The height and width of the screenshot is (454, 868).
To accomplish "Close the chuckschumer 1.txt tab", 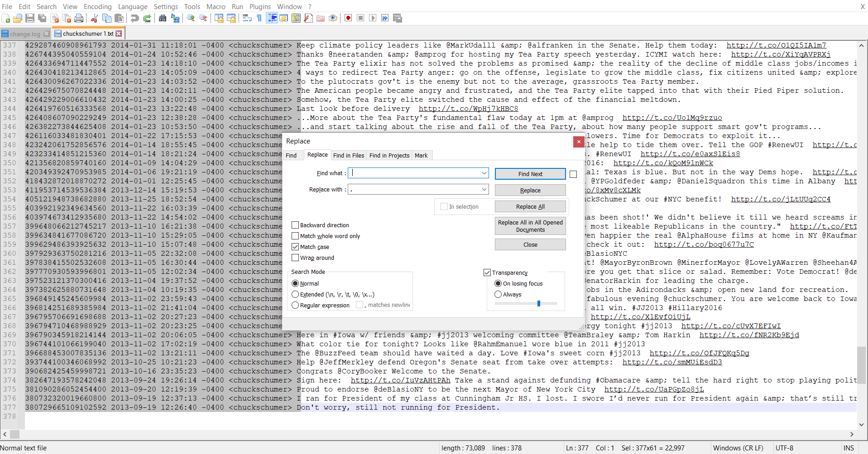I will coord(119,33).
